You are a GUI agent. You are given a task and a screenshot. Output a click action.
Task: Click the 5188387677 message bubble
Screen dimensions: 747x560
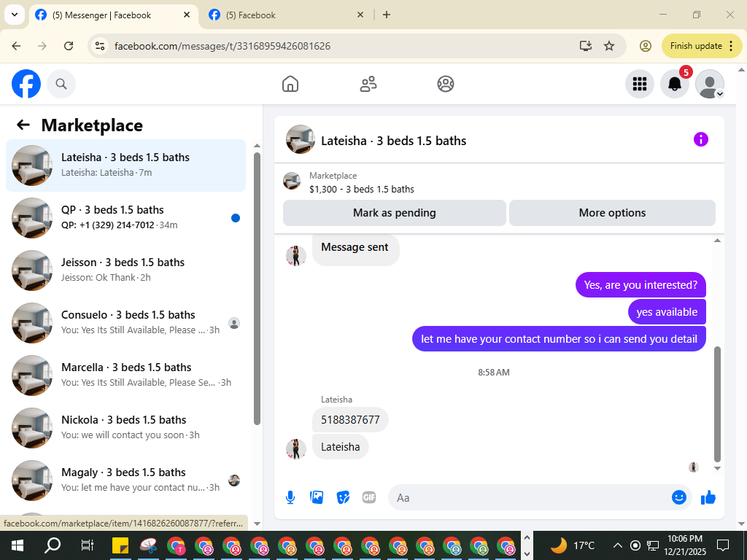pyautogui.click(x=350, y=419)
